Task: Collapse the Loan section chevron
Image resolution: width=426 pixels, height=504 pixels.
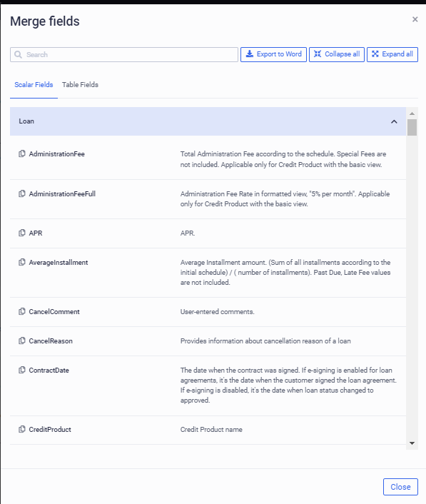Action: click(394, 121)
